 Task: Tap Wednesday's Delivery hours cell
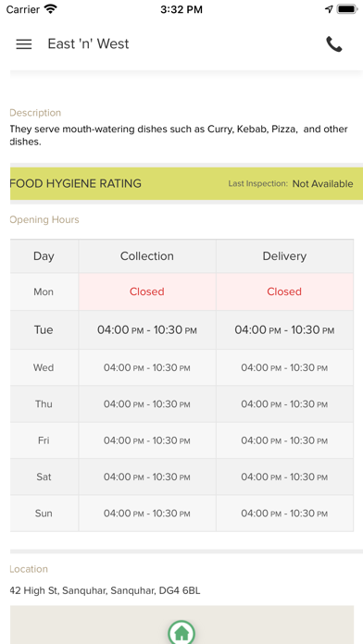[284, 367]
